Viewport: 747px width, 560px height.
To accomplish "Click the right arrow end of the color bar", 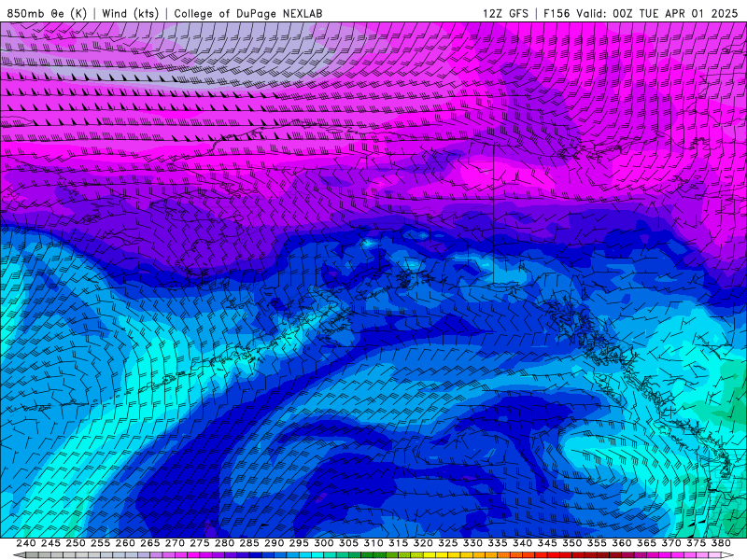I will (x=727, y=555).
